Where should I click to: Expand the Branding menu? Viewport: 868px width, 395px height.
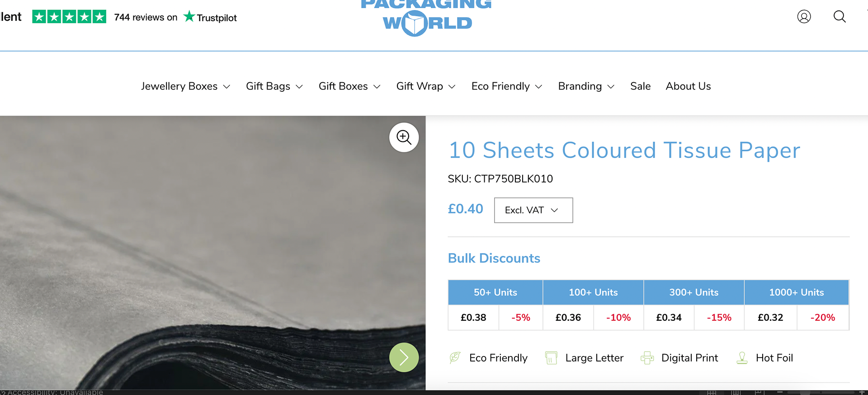(x=586, y=86)
